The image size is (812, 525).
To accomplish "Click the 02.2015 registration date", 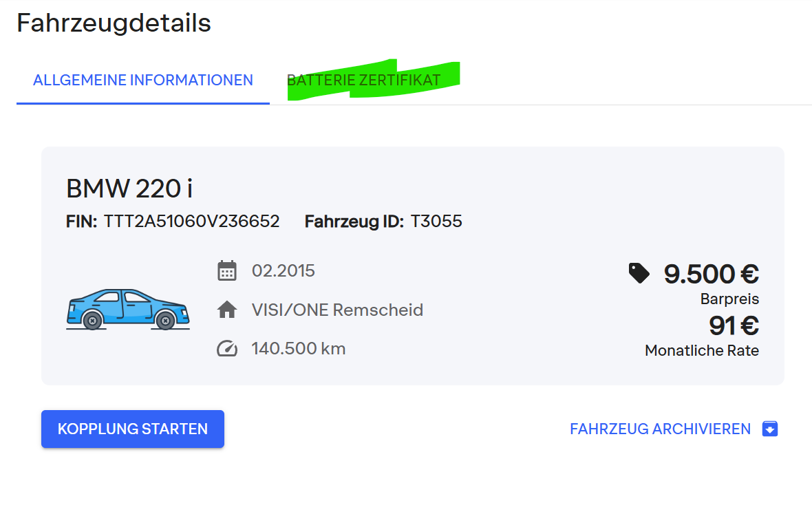I will pos(284,270).
